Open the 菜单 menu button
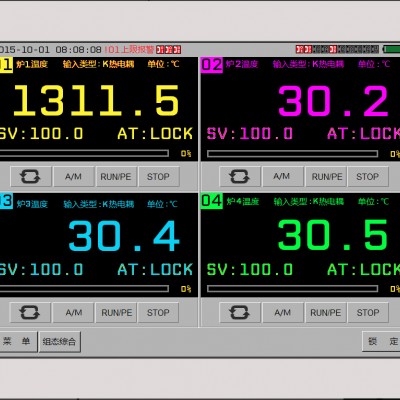The width and height of the screenshot is (400, 400). [18, 341]
